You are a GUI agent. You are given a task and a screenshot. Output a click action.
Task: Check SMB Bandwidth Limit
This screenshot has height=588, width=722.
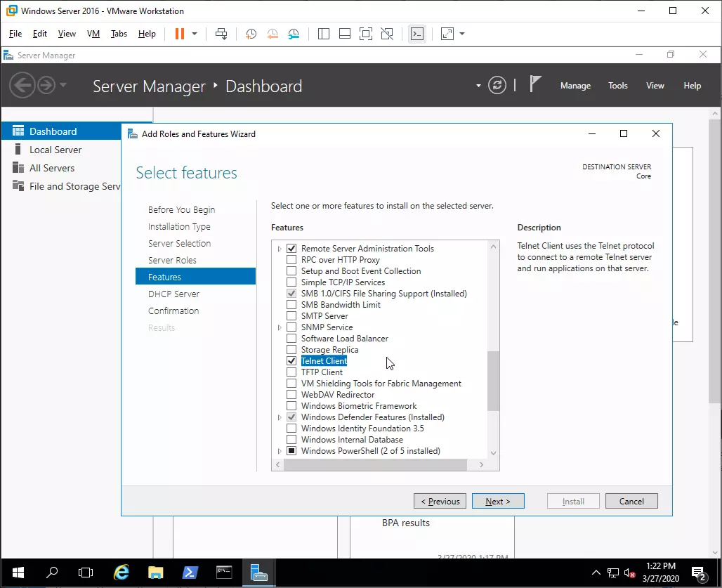[291, 305]
